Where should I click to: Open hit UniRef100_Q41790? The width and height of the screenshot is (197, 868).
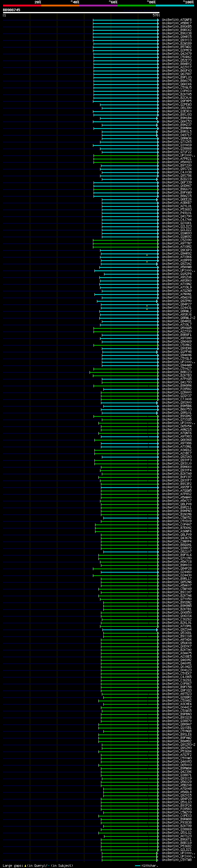click(x=177, y=216)
